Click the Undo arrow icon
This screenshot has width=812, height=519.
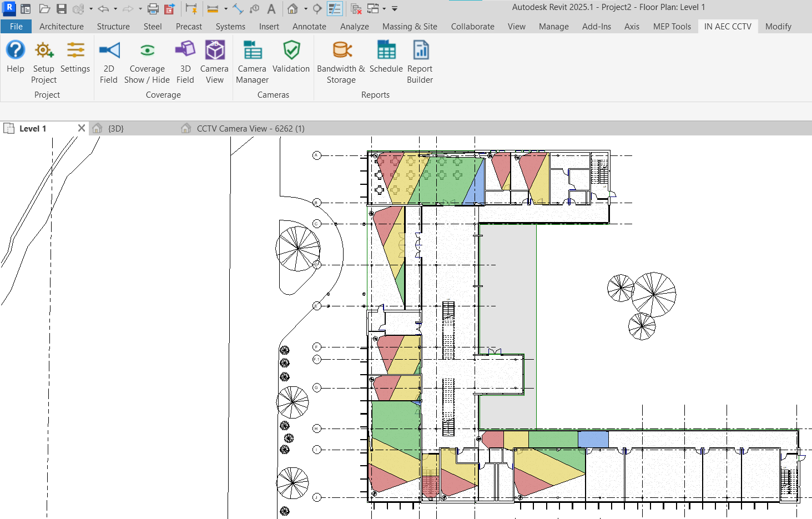coord(103,9)
